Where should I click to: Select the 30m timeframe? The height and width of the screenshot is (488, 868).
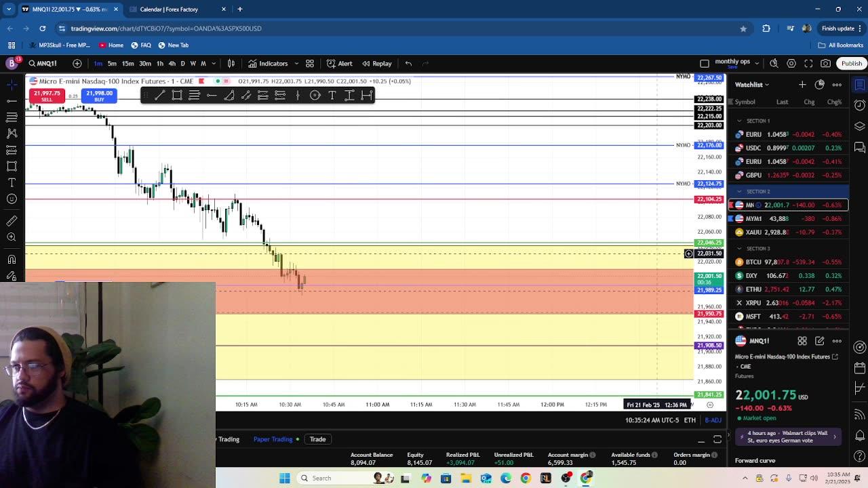pyautogui.click(x=144, y=64)
